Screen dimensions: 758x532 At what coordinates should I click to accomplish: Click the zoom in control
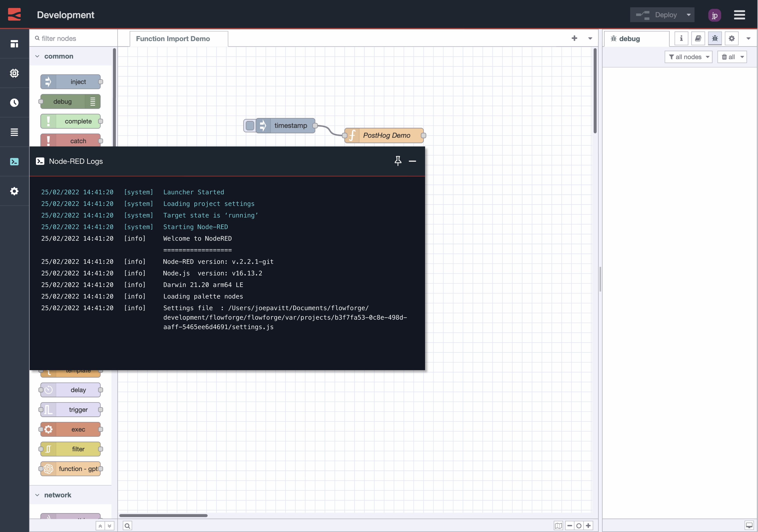[x=589, y=525]
